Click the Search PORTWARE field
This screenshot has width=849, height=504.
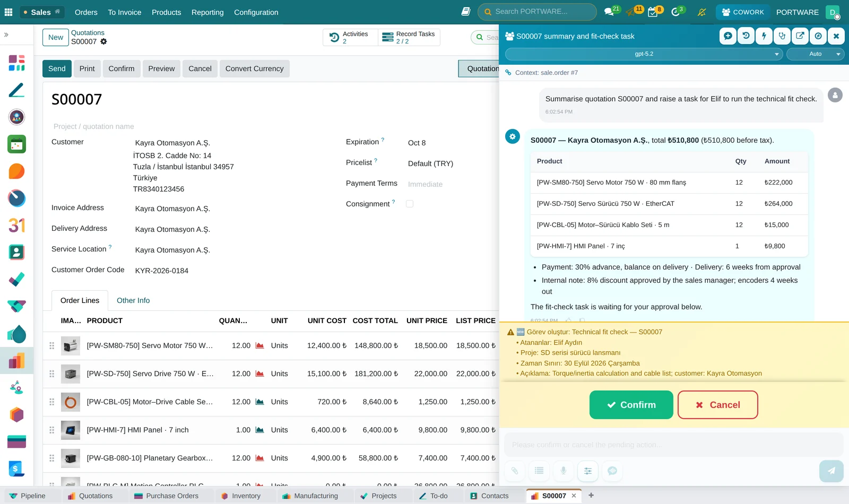pyautogui.click(x=537, y=12)
